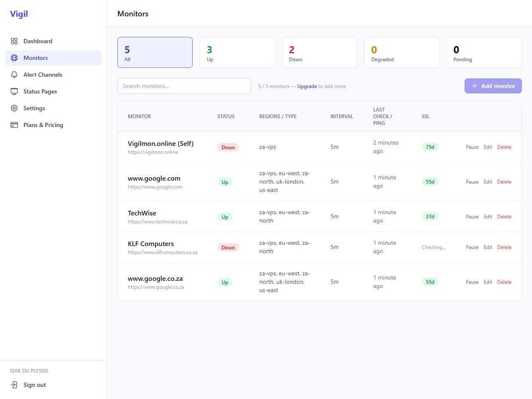Pause the TechWise monitor

[472, 217]
